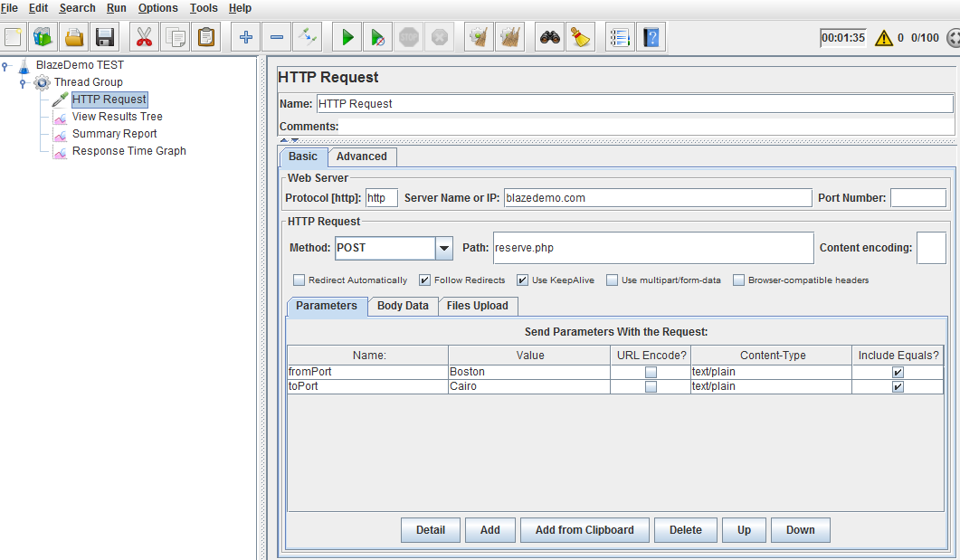This screenshot has height=560, width=960.
Task: Click the Server Name or IP field
Action: (657, 198)
